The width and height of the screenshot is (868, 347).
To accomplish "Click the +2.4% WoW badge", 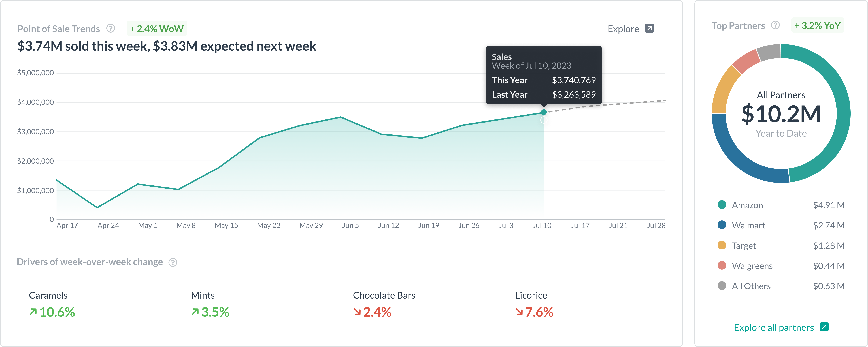I will (157, 29).
